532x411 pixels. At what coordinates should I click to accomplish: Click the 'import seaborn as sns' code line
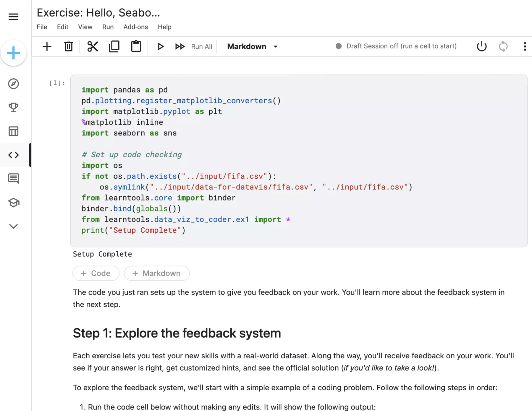(x=129, y=133)
